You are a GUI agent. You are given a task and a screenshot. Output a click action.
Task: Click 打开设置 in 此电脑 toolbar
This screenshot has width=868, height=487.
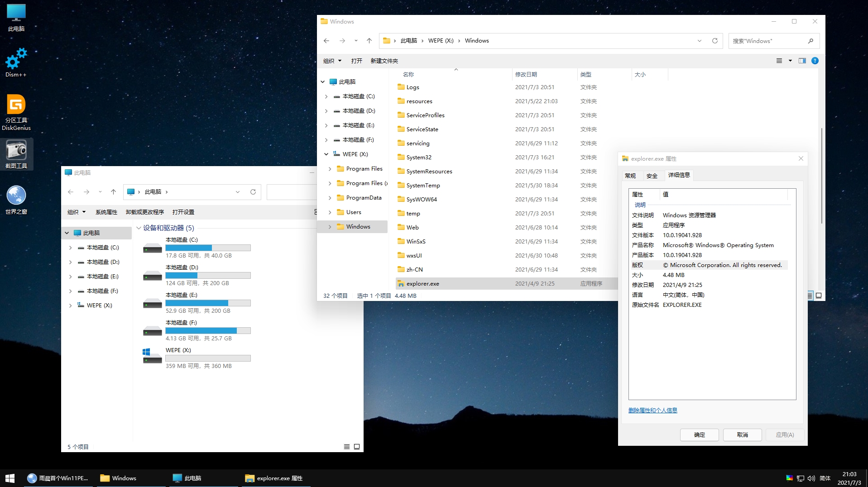[x=183, y=212]
